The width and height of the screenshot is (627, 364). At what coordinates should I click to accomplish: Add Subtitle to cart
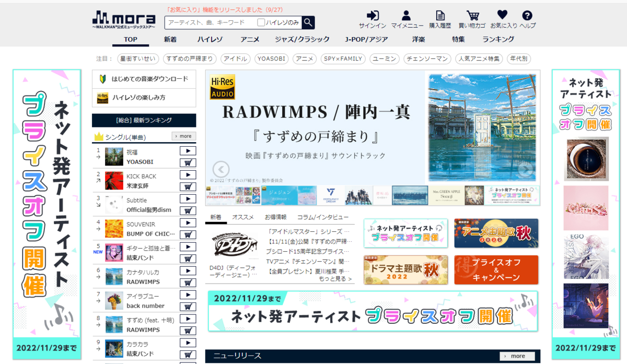(x=188, y=210)
